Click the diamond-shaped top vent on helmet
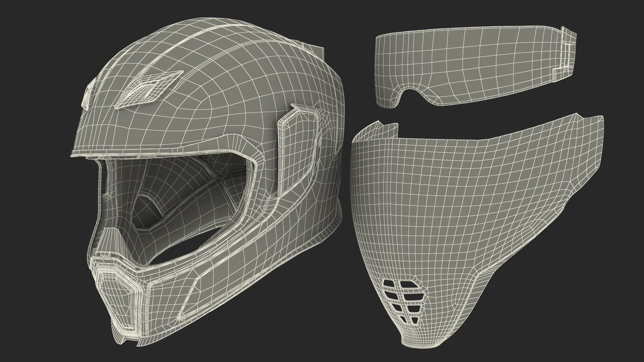 [x=149, y=90]
